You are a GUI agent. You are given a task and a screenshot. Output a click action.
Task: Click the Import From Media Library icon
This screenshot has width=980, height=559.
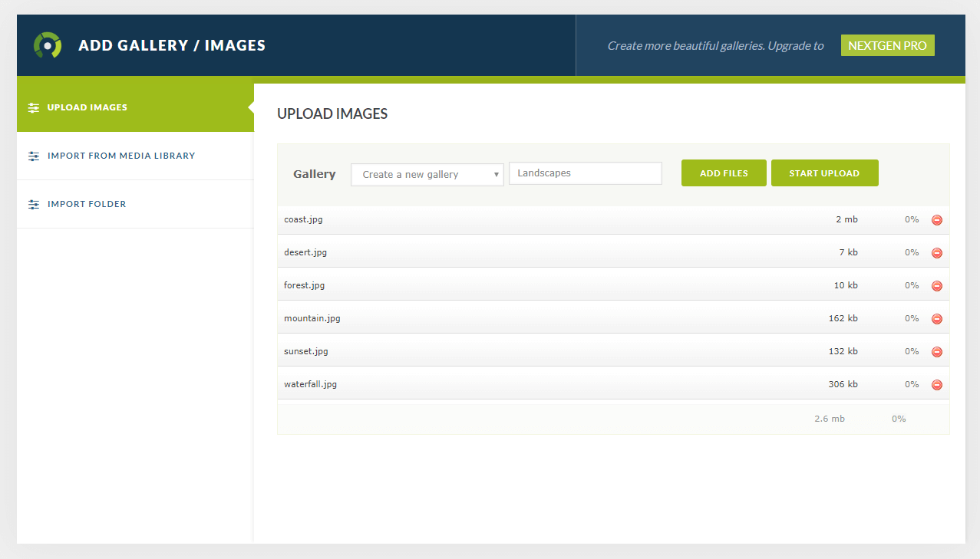pyautogui.click(x=33, y=156)
